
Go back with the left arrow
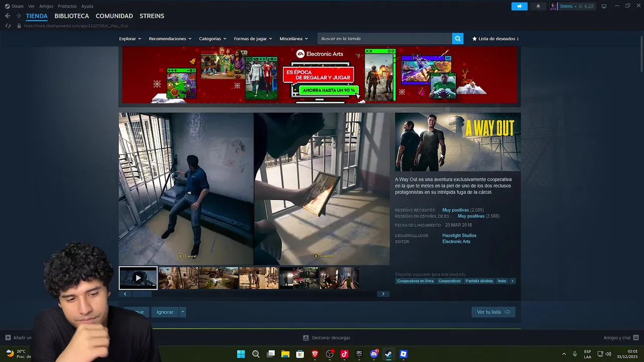[x=8, y=16]
